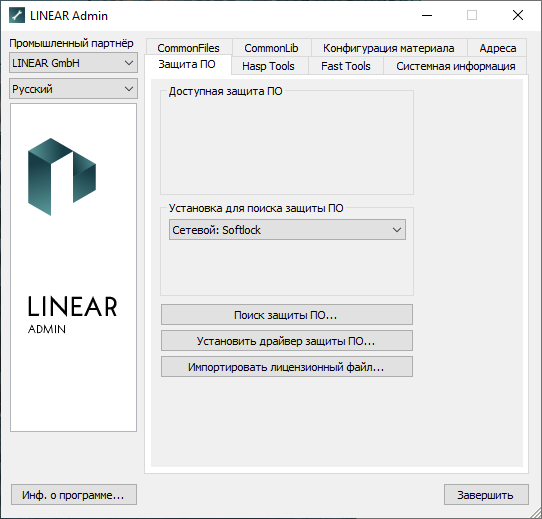Click the LINEAR cube logo image
The height and width of the screenshot is (519, 542).
(62, 177)
